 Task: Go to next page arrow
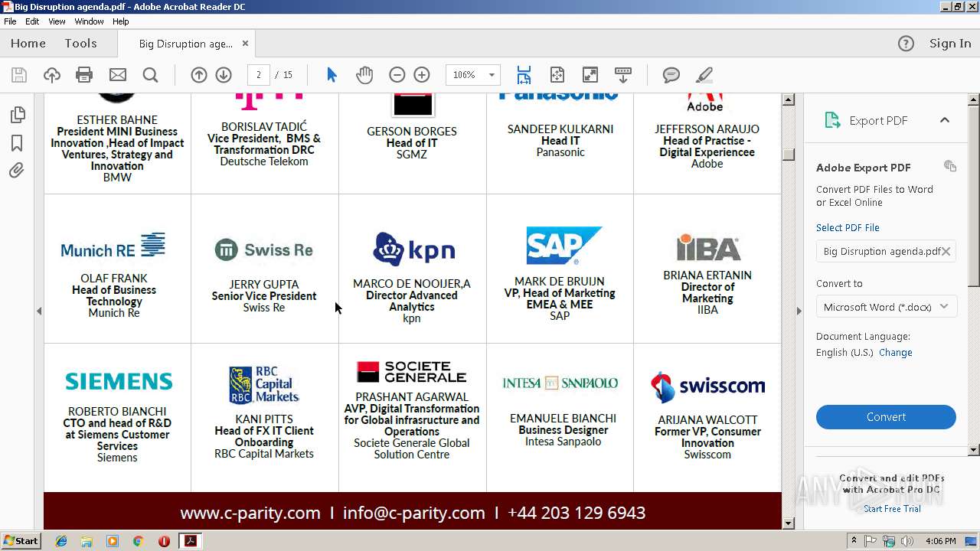224,75
